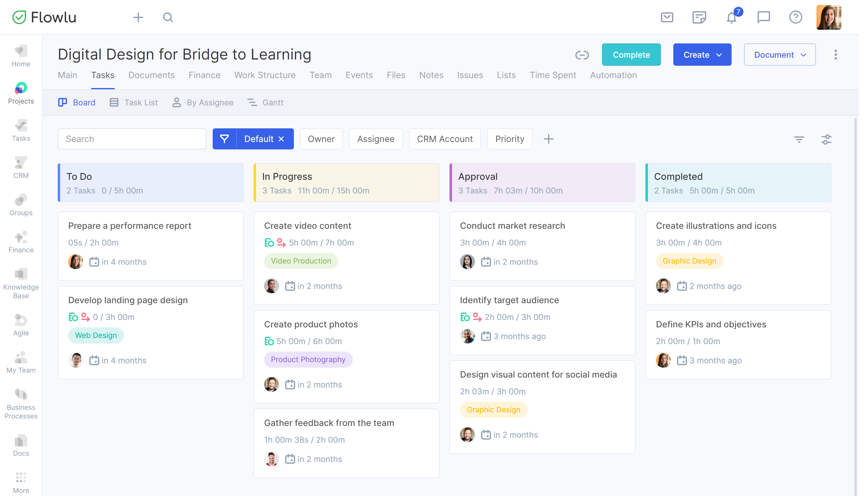Switch to the Finance tab
This screenshot has height=496, width=868.
(x=205, y=75)
